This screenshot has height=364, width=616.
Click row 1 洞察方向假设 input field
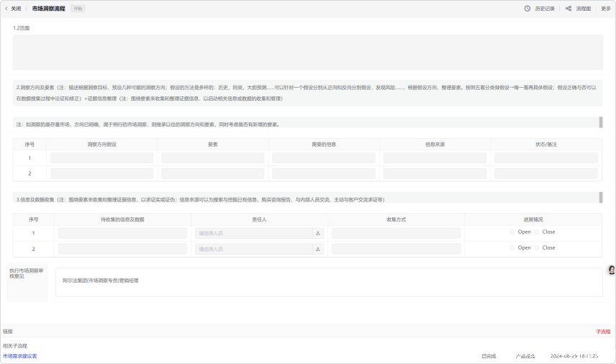pos(101,158)
